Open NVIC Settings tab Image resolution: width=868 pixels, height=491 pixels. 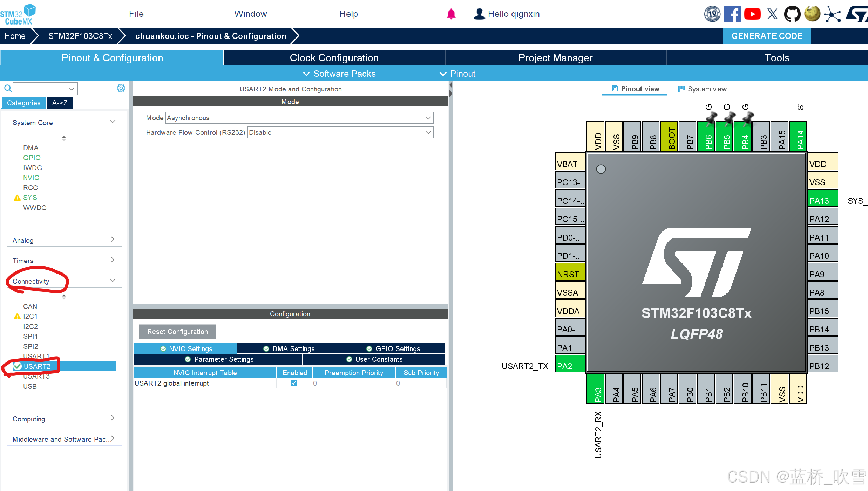(x=185, y=349)
